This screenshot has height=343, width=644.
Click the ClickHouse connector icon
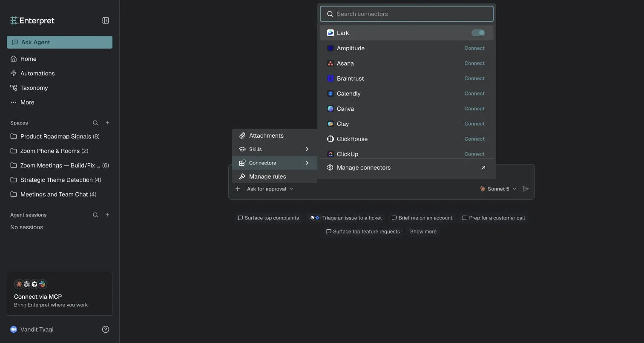[330, 139]
